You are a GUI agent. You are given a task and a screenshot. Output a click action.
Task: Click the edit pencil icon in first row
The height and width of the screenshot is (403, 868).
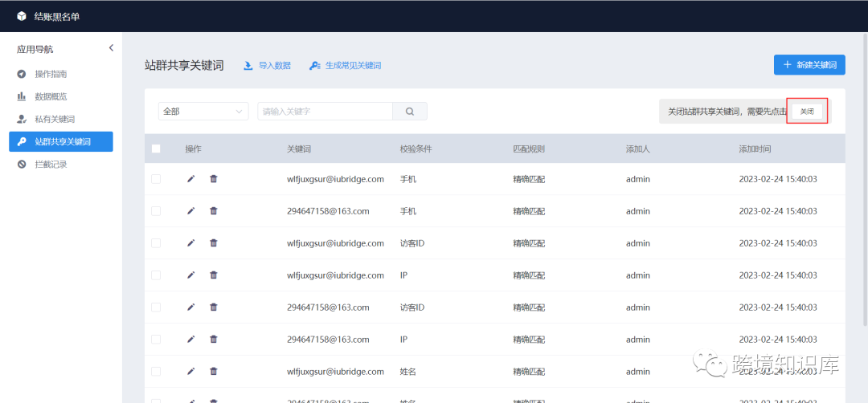coord(190,179)
